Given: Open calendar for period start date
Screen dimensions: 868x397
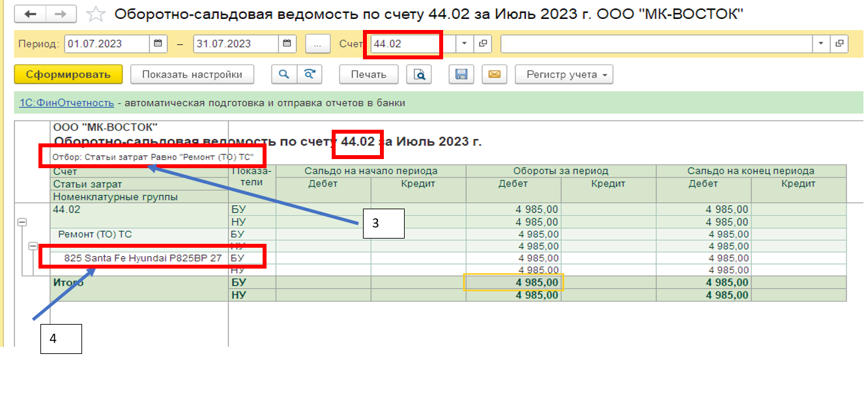Looking at the screenshot, I should pos(158,44).
